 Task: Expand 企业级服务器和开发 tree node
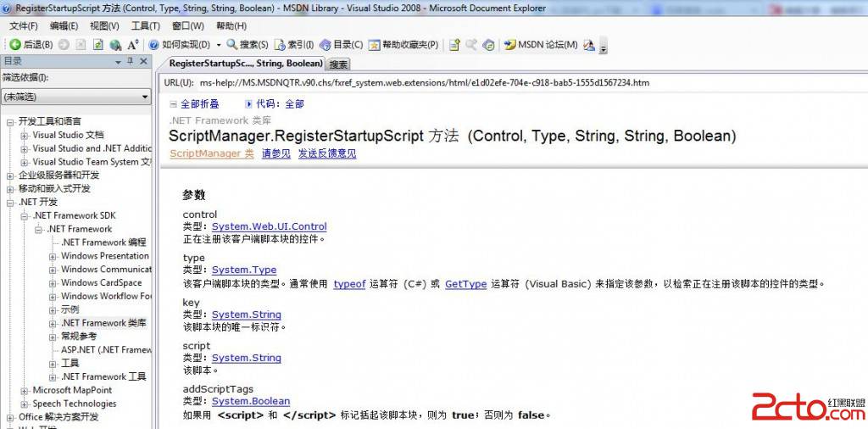[10, 175]
